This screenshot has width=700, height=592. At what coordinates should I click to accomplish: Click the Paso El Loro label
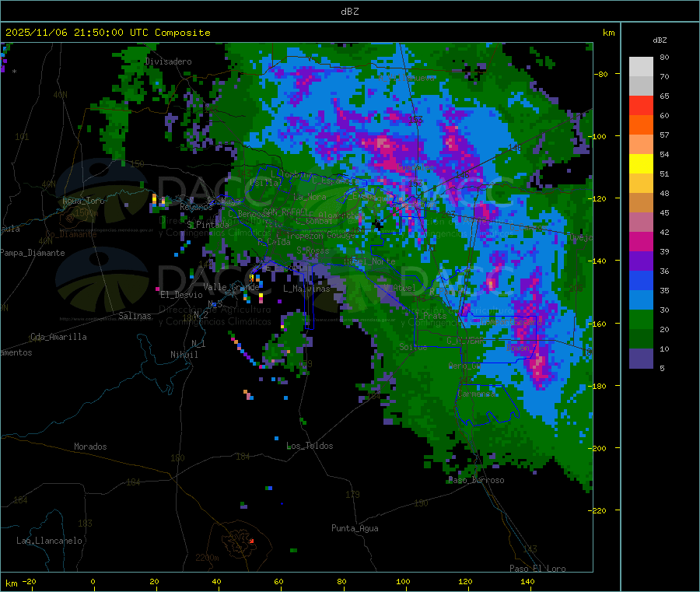[x=537, y=569]
